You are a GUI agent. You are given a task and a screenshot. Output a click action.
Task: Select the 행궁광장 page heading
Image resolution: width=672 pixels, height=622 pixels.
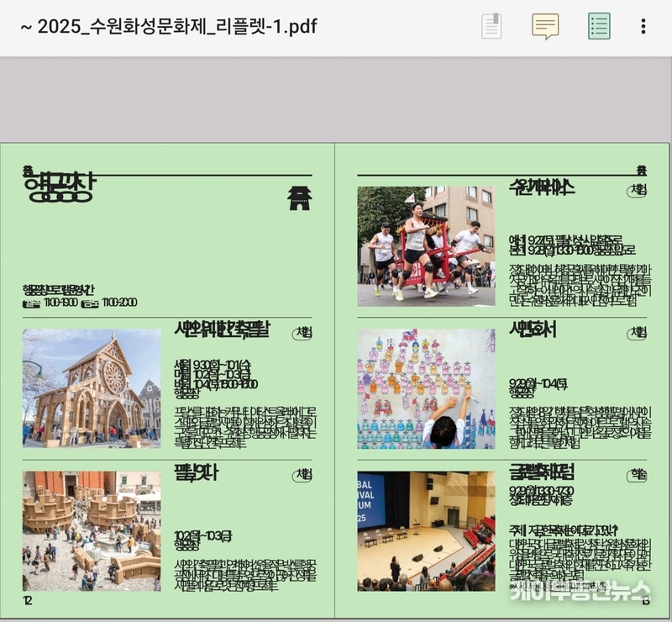[60, 188]
